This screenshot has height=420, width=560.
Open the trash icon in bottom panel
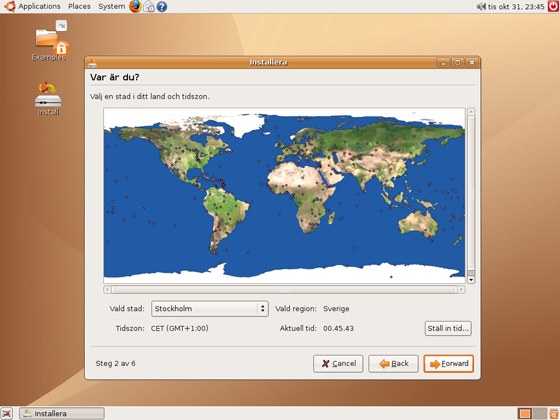(x=554, y=413)
